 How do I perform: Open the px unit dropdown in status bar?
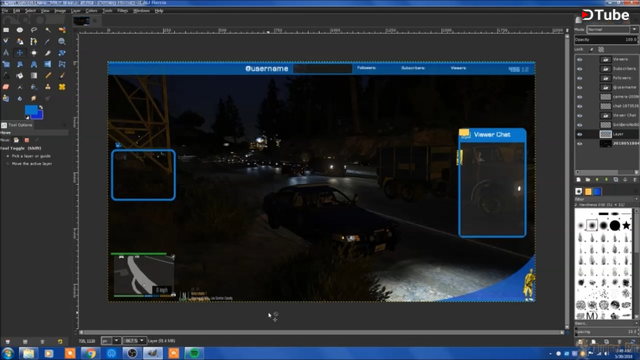point(111,340)
